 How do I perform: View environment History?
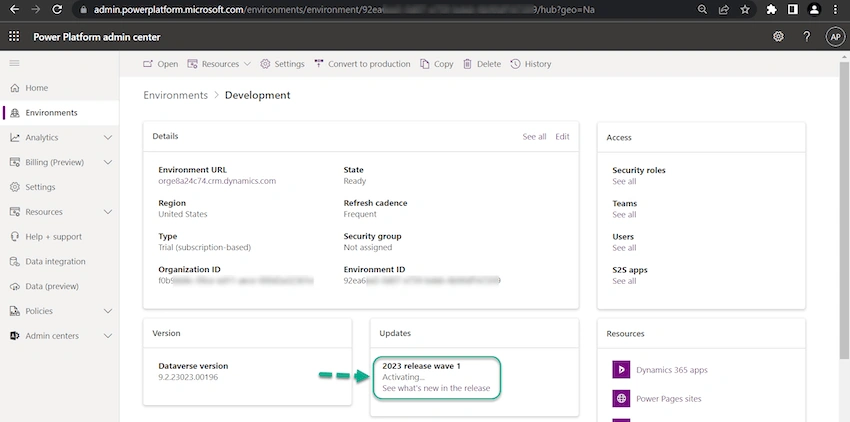(x=531, y=64)
